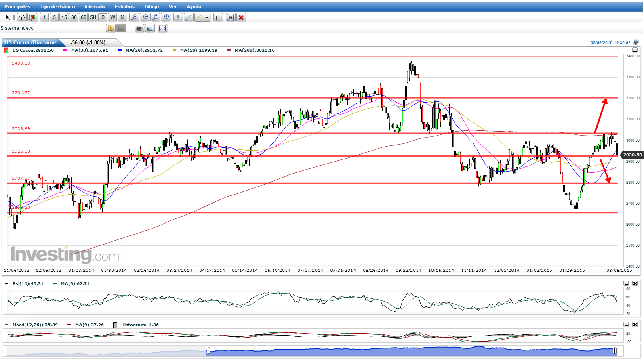644x363 pixels.
Task: Click the zoom out magnifier
Action: point(145,17)
